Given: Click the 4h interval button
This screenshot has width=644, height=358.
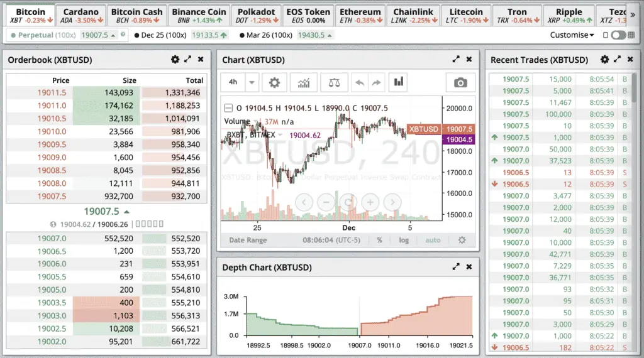Looking at the screenshot, I should tap(233, 82).
